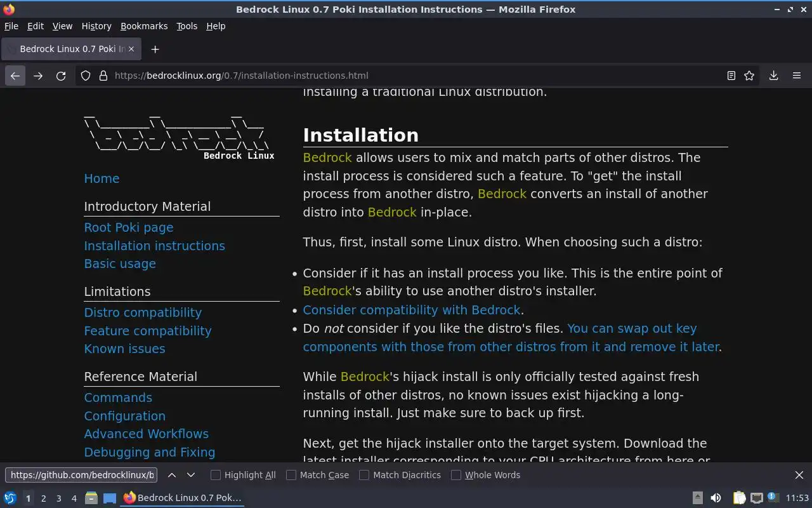
Task: Go to the Home link in sidebar
Action: (101, 178)
